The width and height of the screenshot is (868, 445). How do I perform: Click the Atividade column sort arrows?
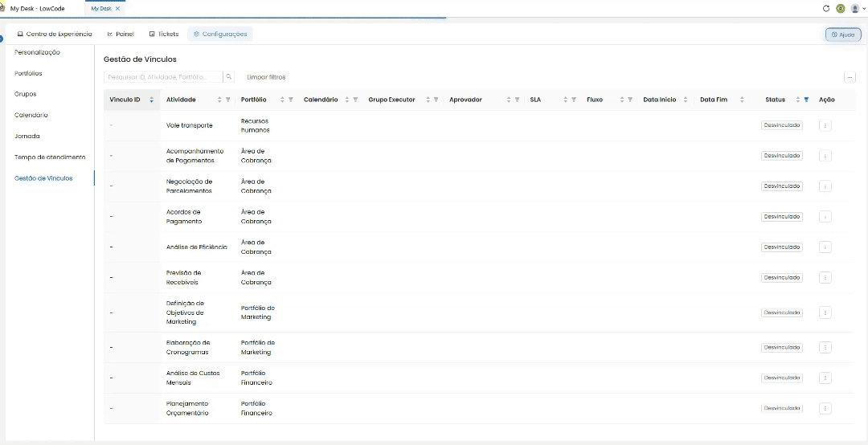click(x=219, y=100)
